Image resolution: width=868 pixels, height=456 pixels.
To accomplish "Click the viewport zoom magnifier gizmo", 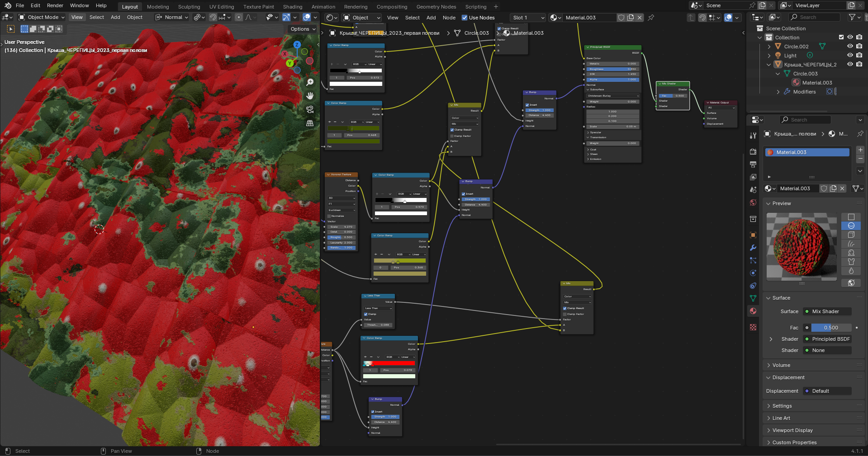I will 310,82.
